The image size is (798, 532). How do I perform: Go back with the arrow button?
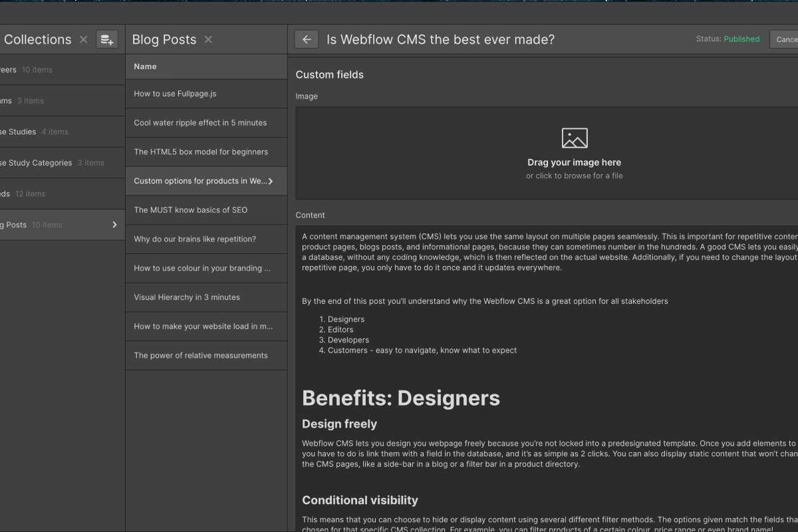307,40
